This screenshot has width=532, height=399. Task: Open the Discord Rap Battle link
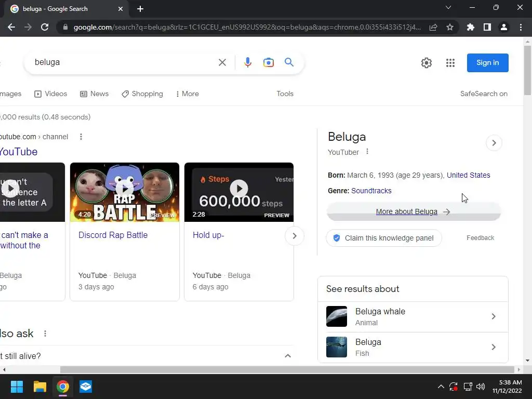(113, 235)
